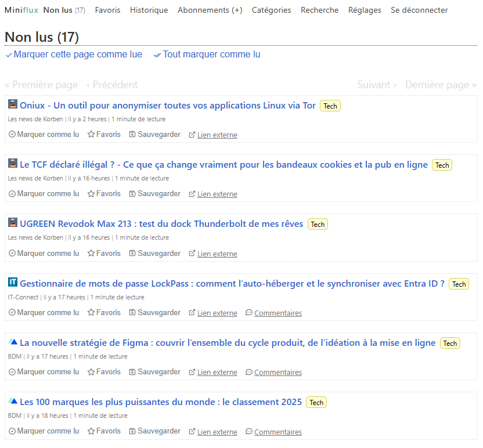Mark the Figma article as read
Image resolution: width=483 pixels, height=448 pixels.
point(44,372)
